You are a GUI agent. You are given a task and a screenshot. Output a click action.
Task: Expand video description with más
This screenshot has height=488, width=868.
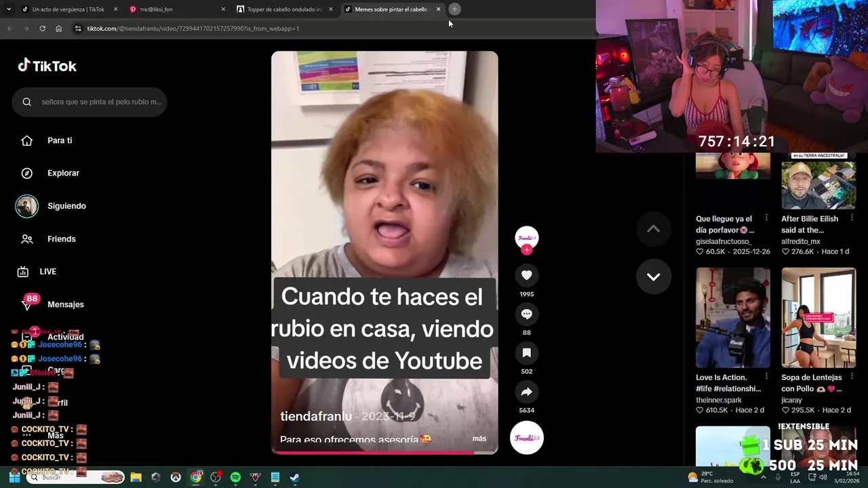tap(479, 439)
